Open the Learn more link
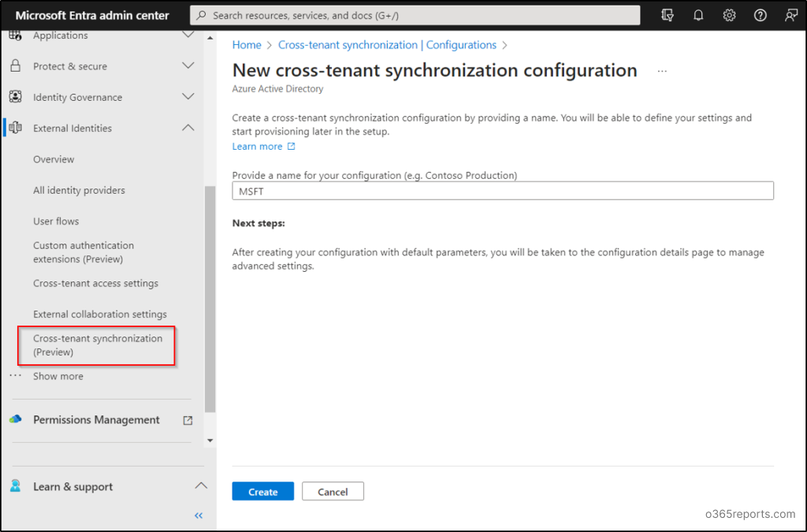Image resolution: width=807 pixels, height=532 pixels. coord(258,146)
